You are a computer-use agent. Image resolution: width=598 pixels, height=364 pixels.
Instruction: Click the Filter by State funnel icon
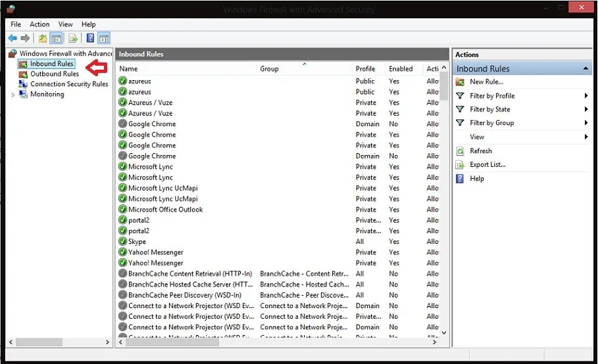click(460, 109)
